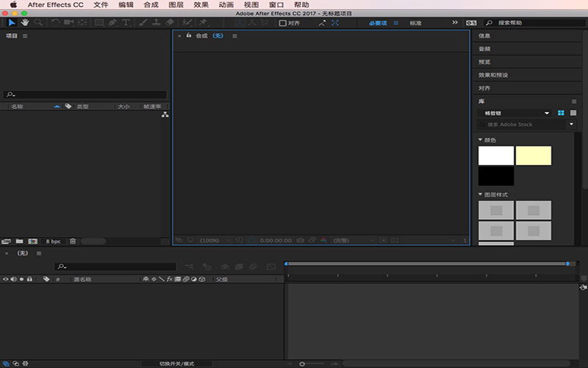Toggle the audio speaker column in timeline
The width and height of the screenshot is (588, 368).
click(14, 279)
